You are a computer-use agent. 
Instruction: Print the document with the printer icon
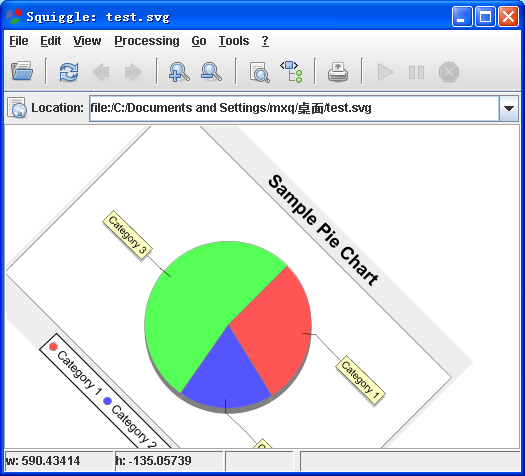click(338, 72)
